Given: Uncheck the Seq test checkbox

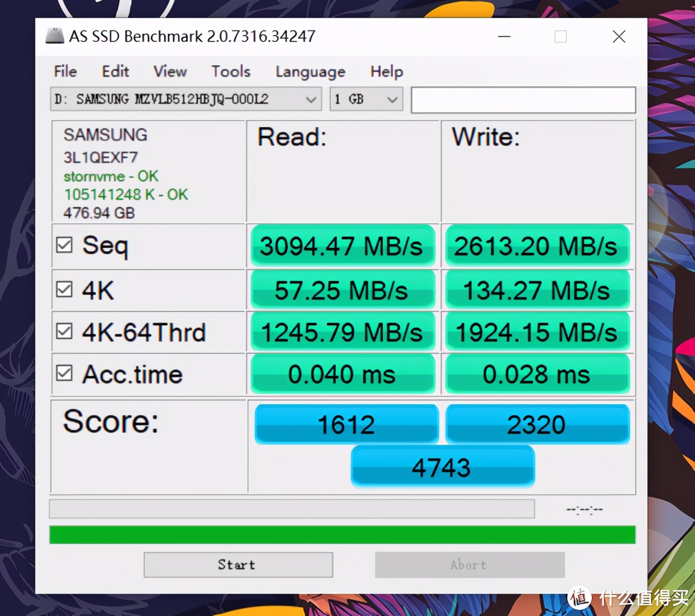Looking at the screenshot, I should pyautogui.click(x=64, y=245).
